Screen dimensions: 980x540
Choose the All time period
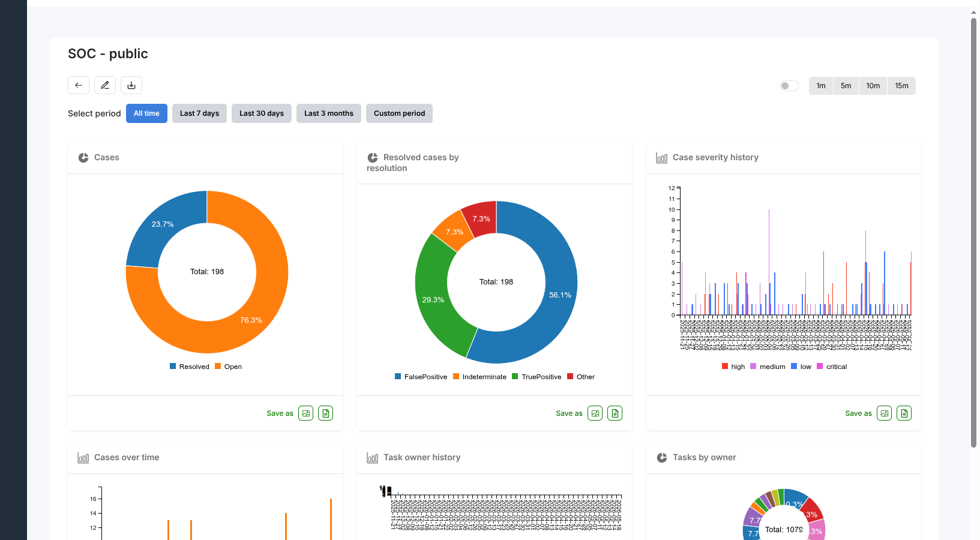coord(146,113)
